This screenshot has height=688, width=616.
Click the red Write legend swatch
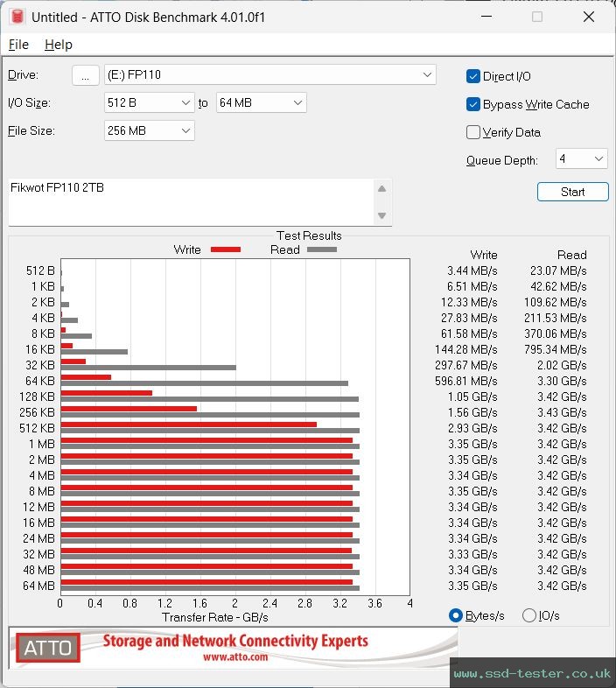[226, 249]
